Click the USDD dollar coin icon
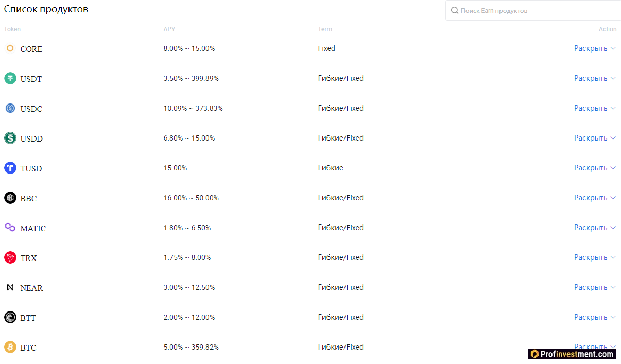The height and width of the screenshot is (364, 621). (10, 138)
